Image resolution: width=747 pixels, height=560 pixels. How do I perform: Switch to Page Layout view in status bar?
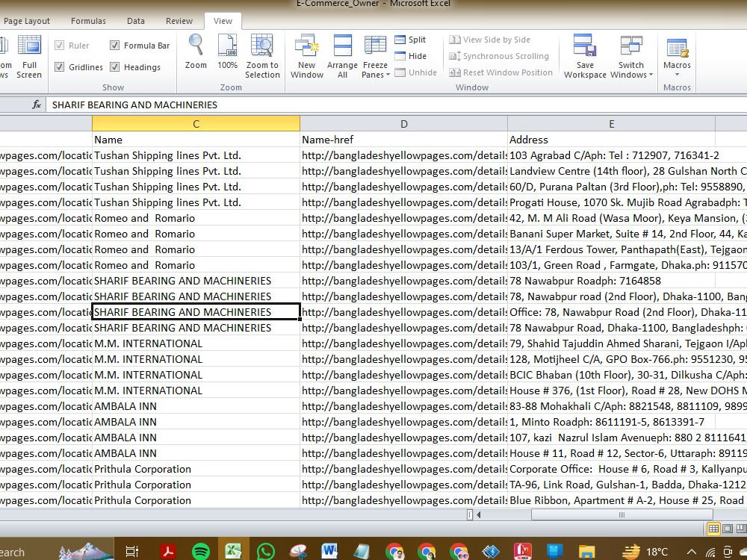pos(728,528)
